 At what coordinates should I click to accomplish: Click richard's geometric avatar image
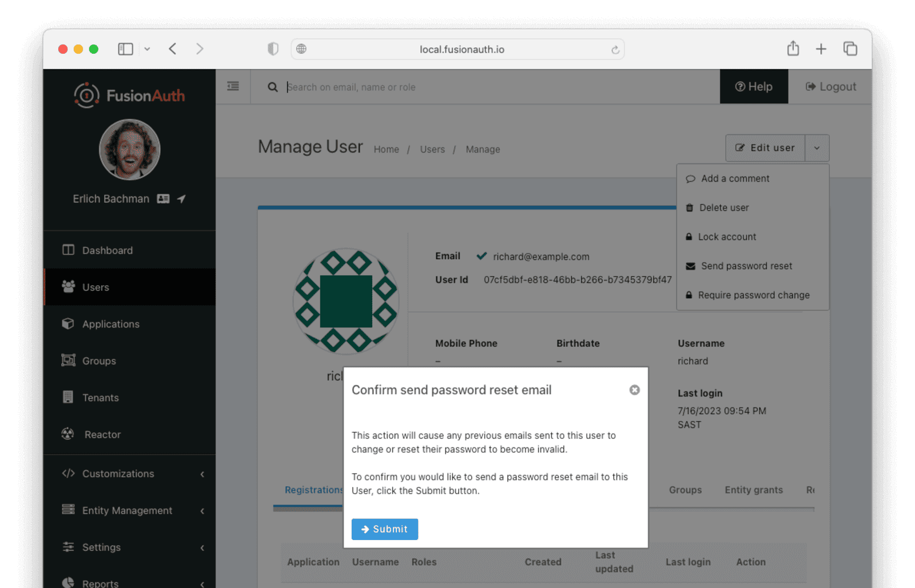pos(346,301)
